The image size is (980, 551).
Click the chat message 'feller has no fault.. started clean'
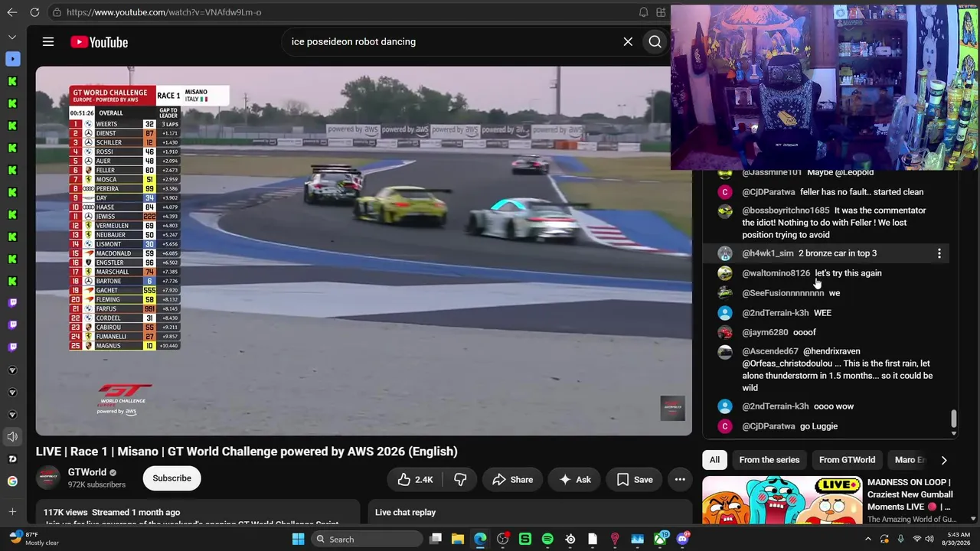point(862,192)
